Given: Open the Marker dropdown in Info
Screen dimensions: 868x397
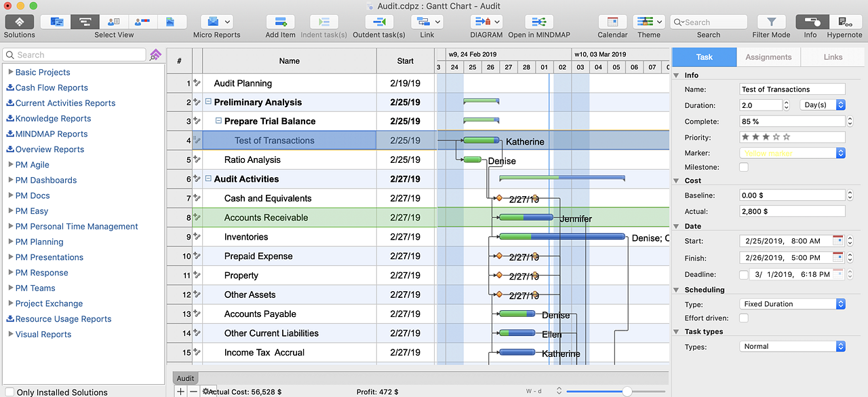Looking at the screenshot, I should click(x=792, y=153).
